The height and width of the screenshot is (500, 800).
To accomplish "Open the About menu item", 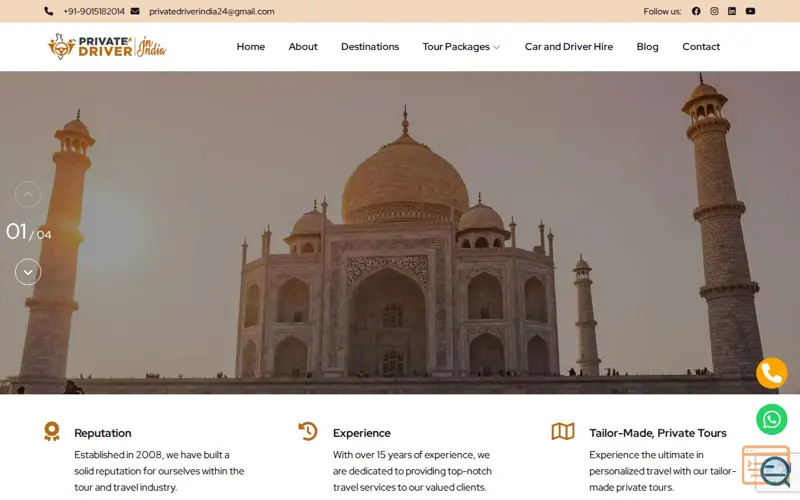I will (x=303, y=46).
